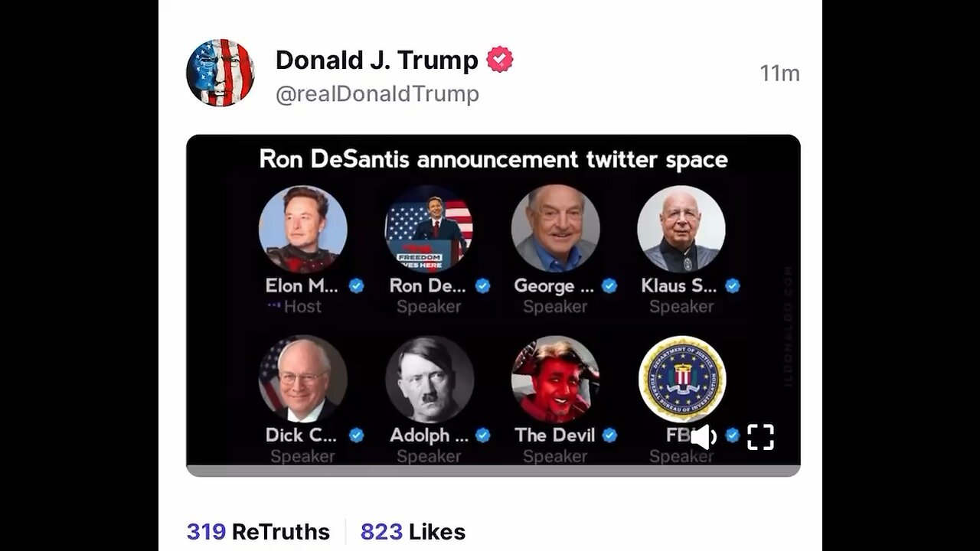The height and width of the screenshot is (551, 980).
Task: Click the blue verified badge beside The Devil
Action: pyautogui.click(x=609, y=435)
